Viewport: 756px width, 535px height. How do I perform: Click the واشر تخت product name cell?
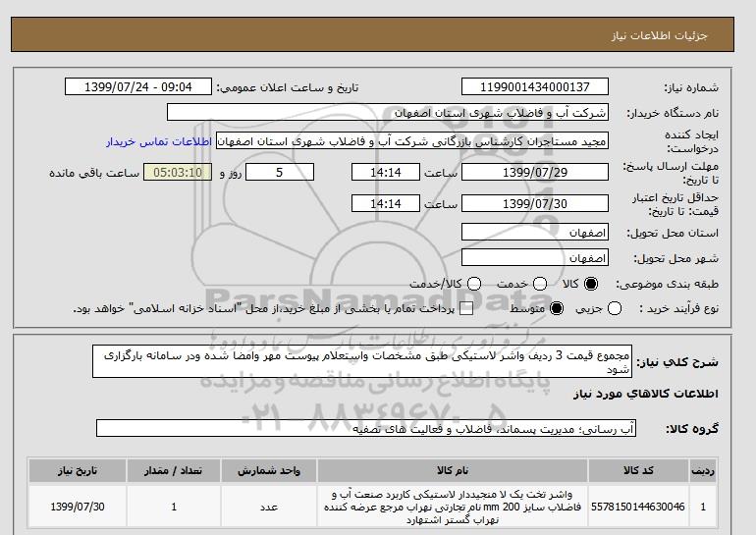453,507
